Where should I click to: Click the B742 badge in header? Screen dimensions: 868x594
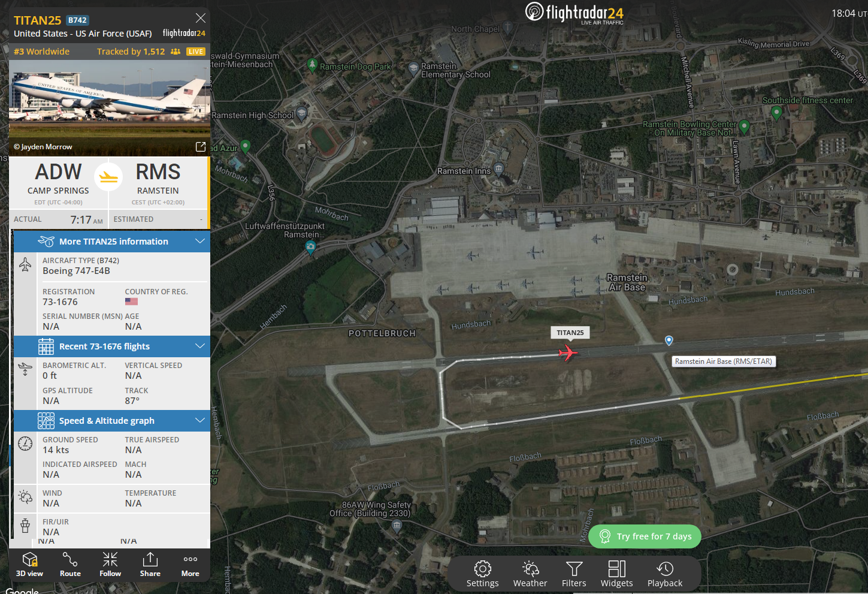coord(77,20)
